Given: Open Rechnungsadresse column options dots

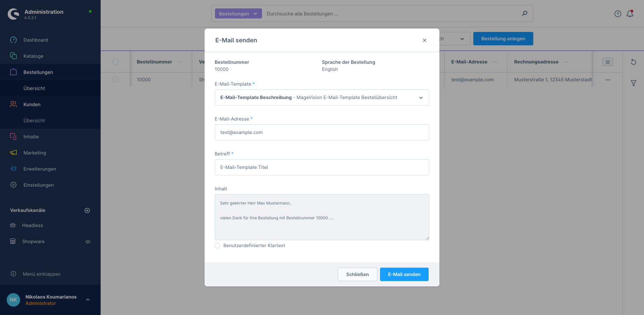Looking at the screenshot, I should point(566,62).
